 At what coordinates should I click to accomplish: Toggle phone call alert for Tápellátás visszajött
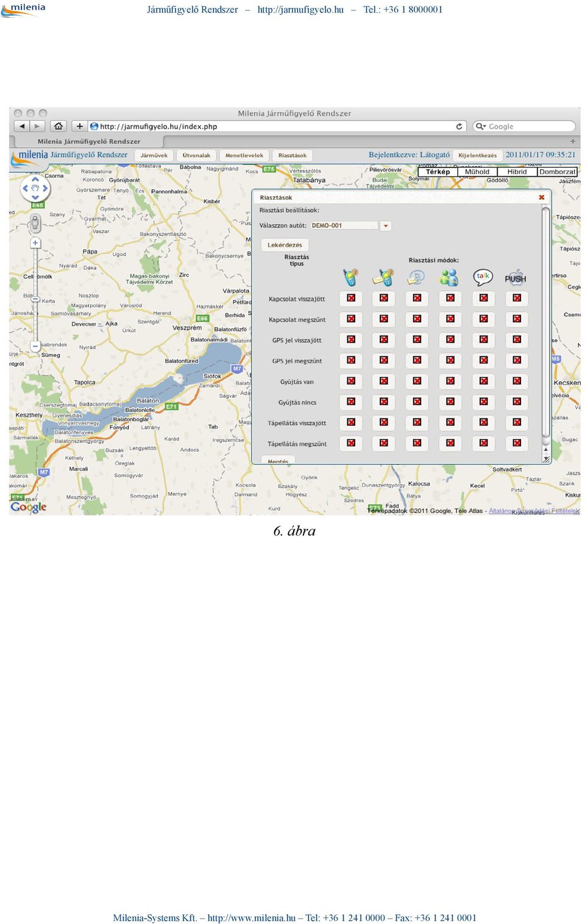pyautogui.click(x=351, y=423)
